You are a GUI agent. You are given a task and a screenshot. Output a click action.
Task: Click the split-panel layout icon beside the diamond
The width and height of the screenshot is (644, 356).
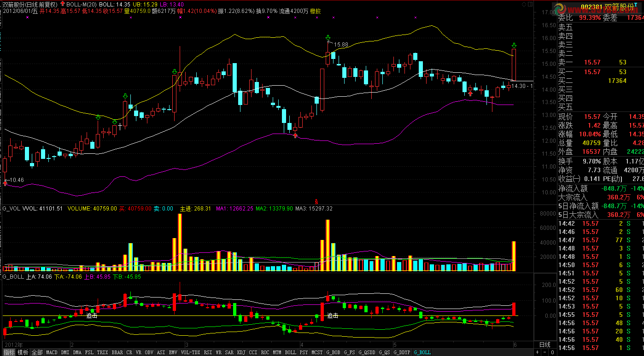[530, 4]
